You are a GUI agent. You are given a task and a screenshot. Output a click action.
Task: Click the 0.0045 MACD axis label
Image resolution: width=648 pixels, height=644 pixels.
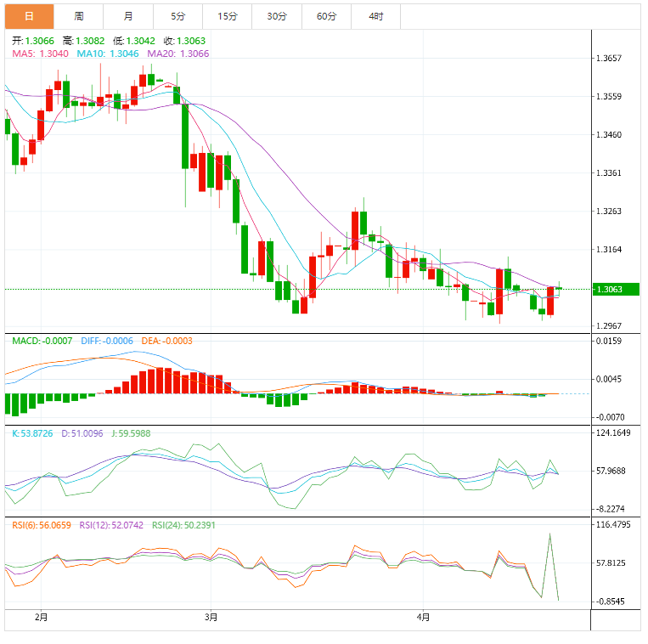(x=609, y=380)
